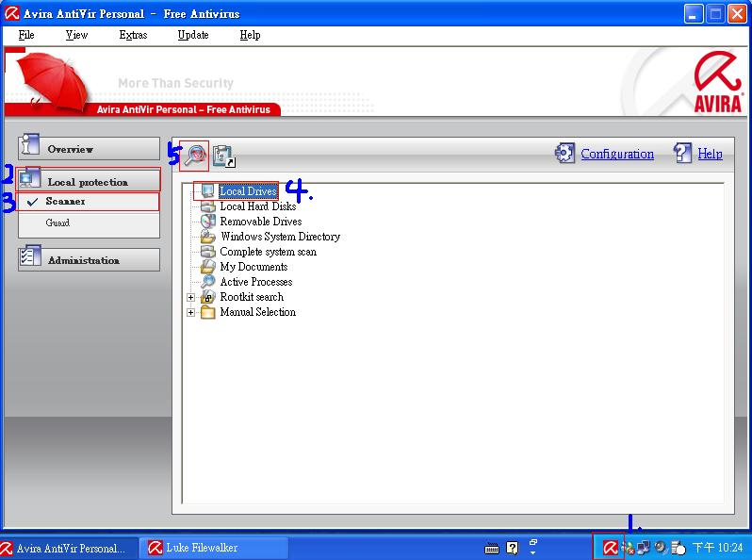Select Complete system scan profile
Screen dimensions: 752x560
pyautogui.click(x=268, y=252)
